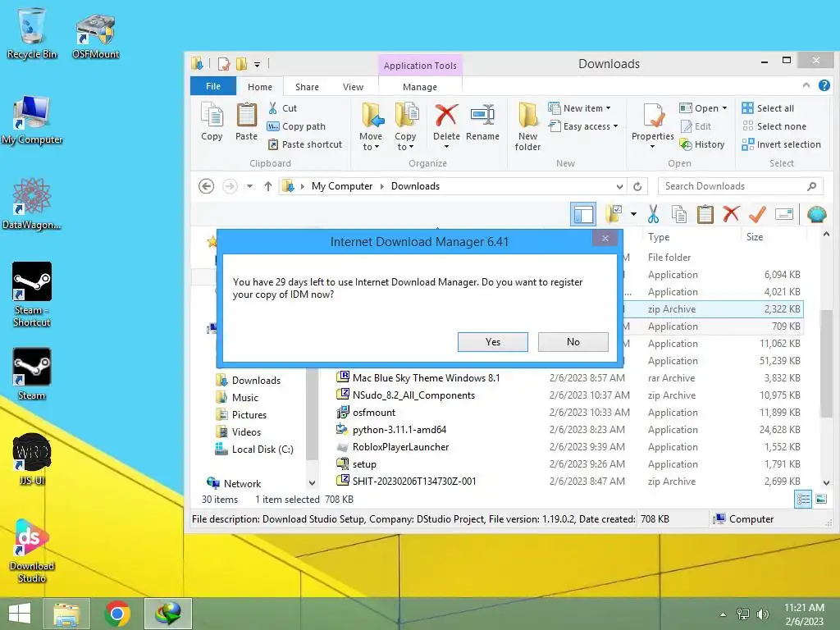
Task: Click the Application Tools contextual tab
Action: [420, 66]
